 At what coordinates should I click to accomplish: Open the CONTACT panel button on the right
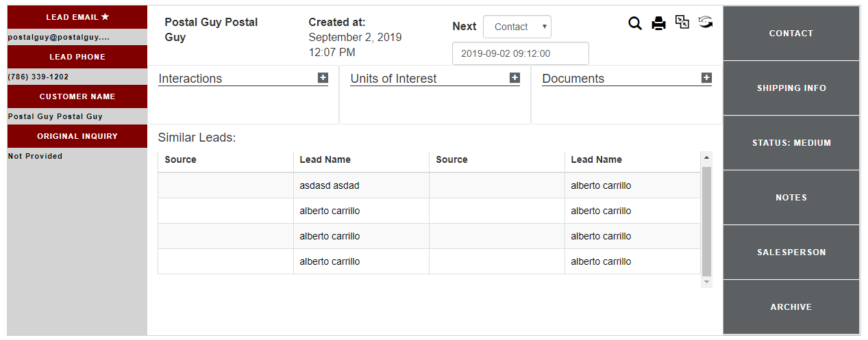point(791,34)
